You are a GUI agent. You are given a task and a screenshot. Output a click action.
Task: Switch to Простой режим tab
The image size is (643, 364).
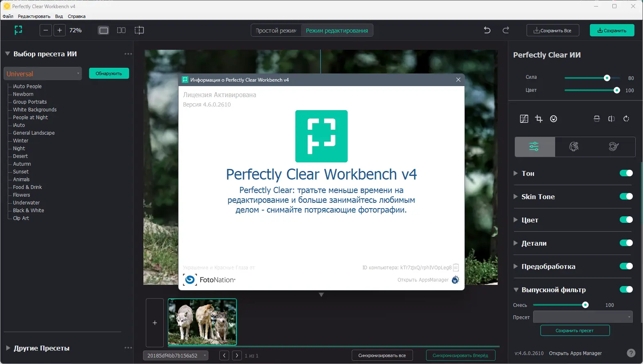coord(276,30)
